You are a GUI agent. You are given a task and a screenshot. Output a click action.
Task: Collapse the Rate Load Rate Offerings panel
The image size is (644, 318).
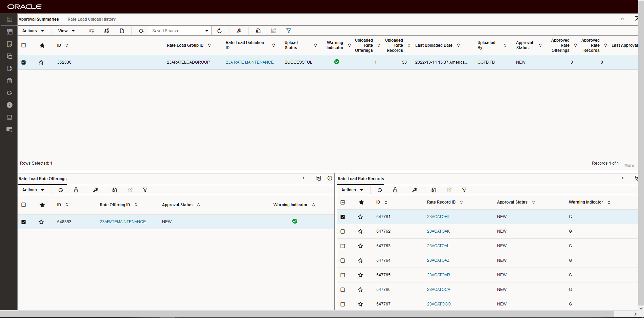(304, 178)
